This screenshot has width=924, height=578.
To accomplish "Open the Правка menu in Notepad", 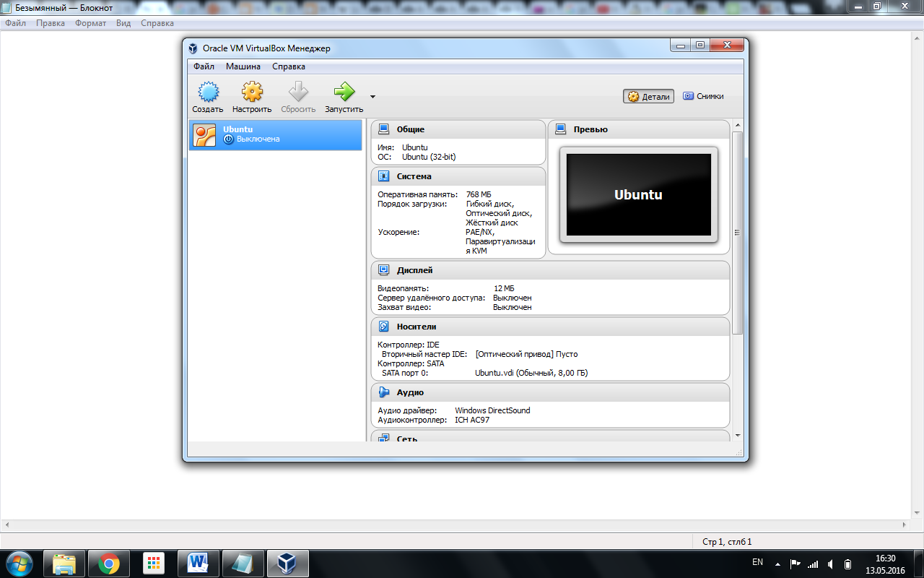I will [51, 23].
